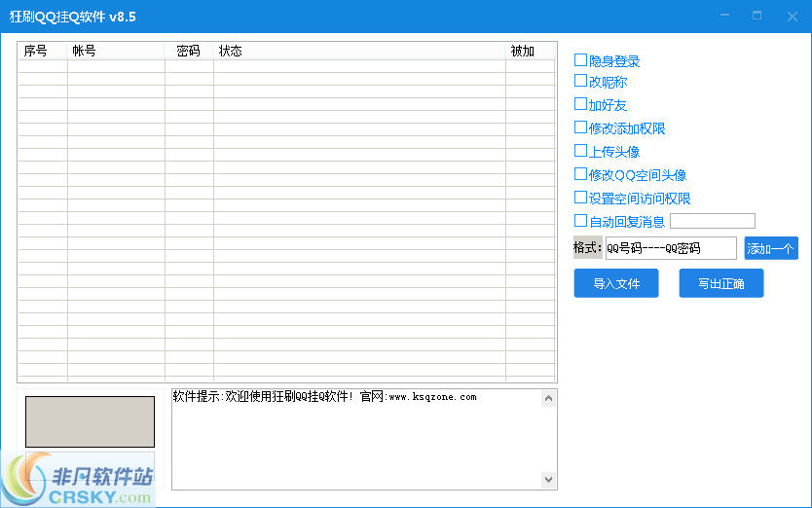The image size is (812, 508).
Task: Click the 密码 column header
Action: [189, 51]
